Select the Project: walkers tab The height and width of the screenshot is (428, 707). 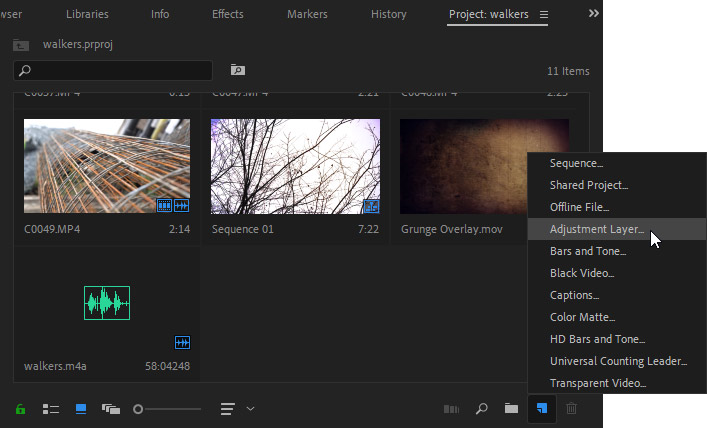pos(489,14)
